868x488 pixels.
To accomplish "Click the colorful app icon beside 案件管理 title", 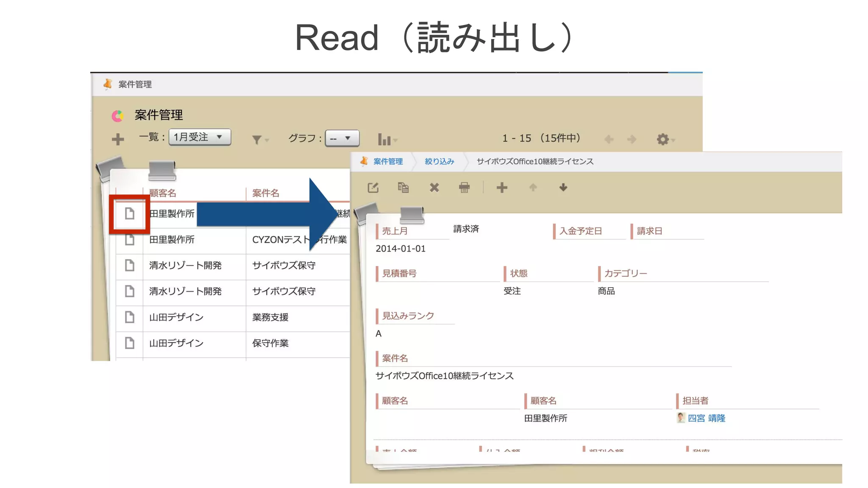I will pos(117,116).
